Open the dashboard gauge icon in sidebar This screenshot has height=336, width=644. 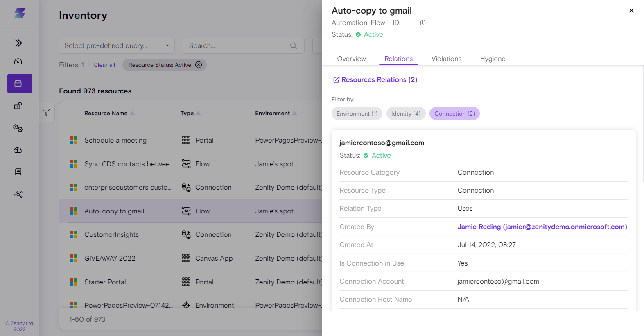18,61
